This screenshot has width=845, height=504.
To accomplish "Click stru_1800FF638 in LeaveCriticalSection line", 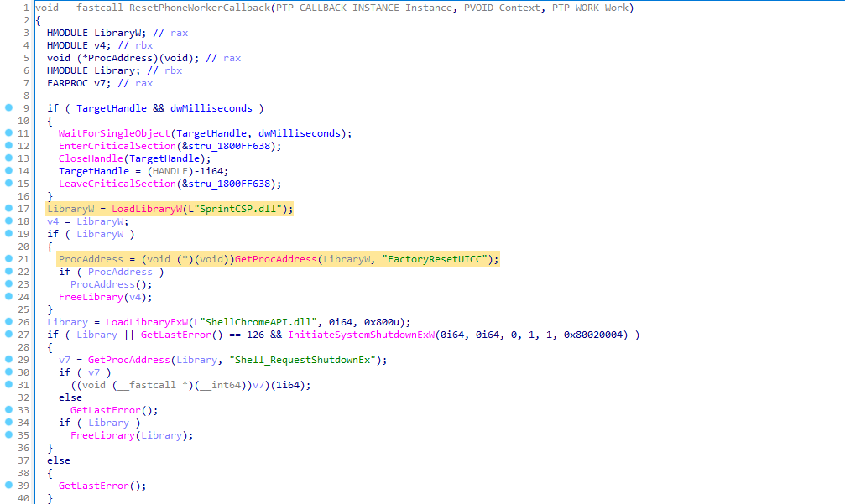I will coord(228,184).
